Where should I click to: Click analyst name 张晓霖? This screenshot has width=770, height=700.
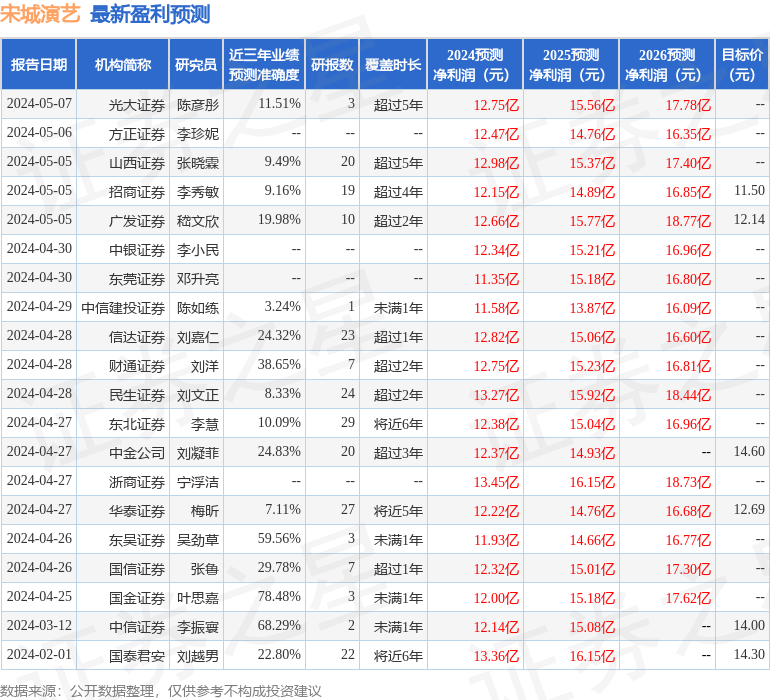point(198,163)
